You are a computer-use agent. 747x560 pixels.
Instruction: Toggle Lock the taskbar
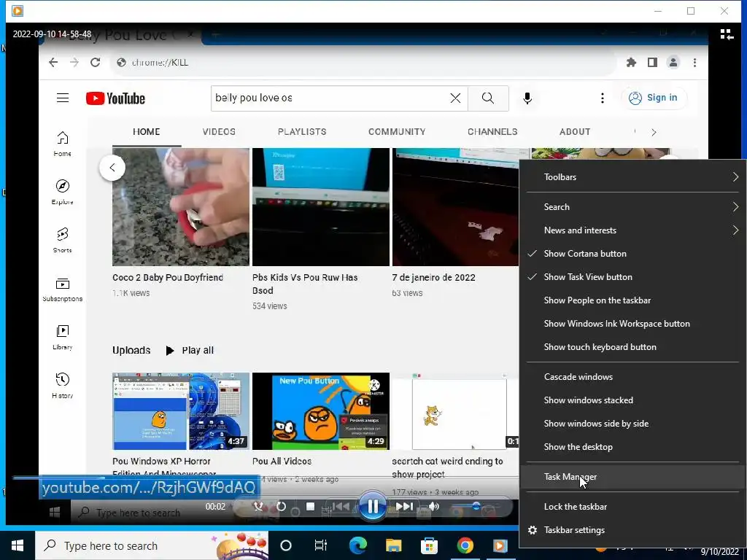632,507
